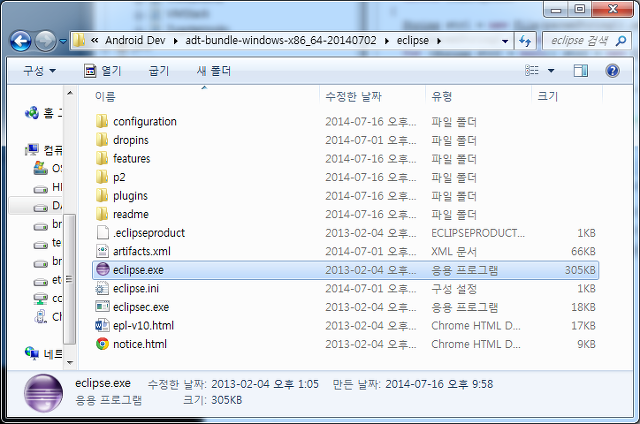Sort by 이름 column header
The height and width of the screenshot is (424, 640).
click(x=105, y=97)
